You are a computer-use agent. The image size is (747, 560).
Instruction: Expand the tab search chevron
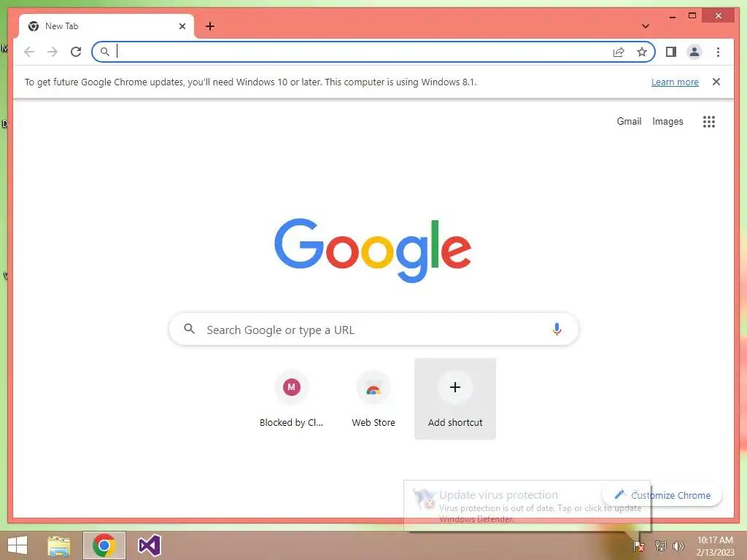[645, 26]
